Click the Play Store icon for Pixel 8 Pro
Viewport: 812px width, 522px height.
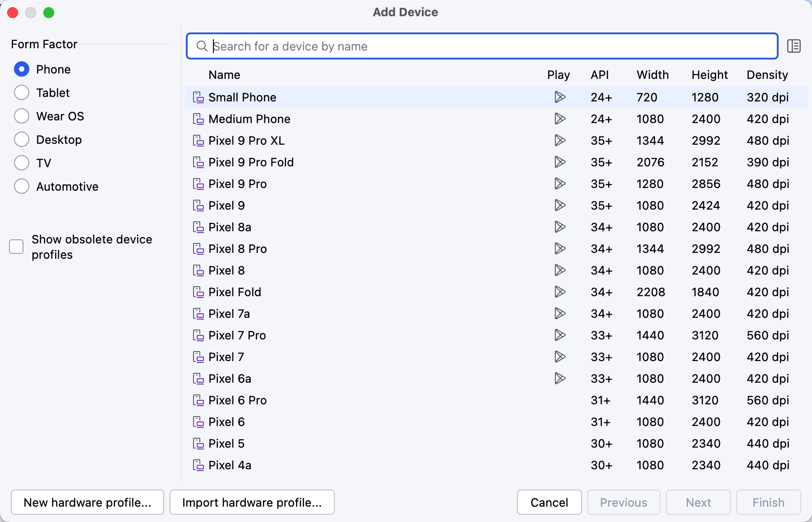[560, 248]
